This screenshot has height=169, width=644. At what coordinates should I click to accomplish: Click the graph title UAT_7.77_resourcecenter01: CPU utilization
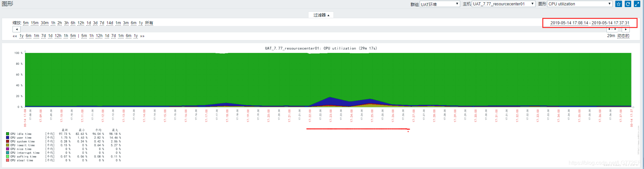(321, 48)
